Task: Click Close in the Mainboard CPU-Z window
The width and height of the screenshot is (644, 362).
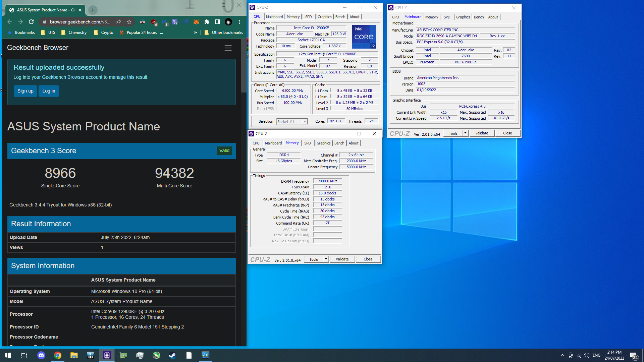Action: (507, 133)
